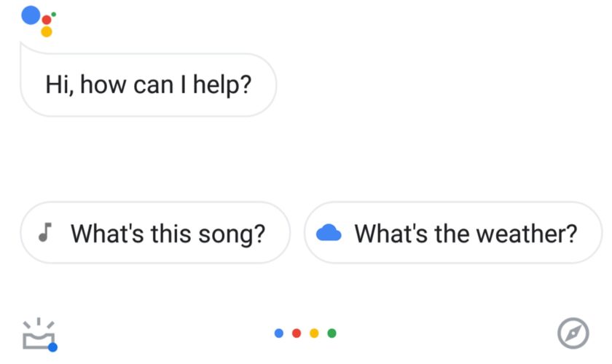Tap the yellow dot in the listening indicator
612x364 pixels.
tap(314, 333)
